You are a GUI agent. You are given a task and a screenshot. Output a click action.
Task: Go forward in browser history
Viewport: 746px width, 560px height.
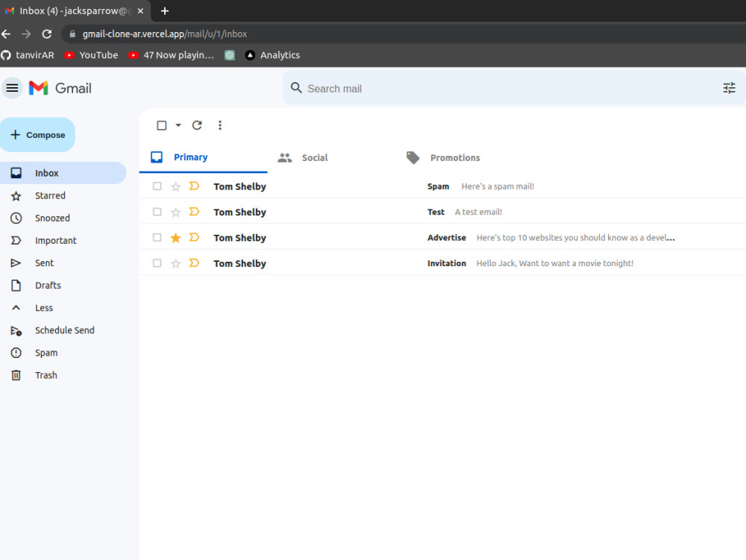pos(26,34)
